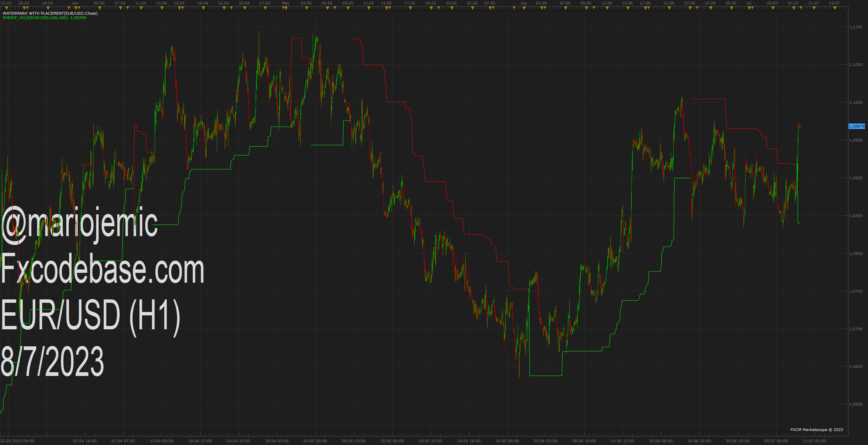Click the Jul month label on the top axis
The width and height of the screenshot is (868, 445).
tap(748, 3)
